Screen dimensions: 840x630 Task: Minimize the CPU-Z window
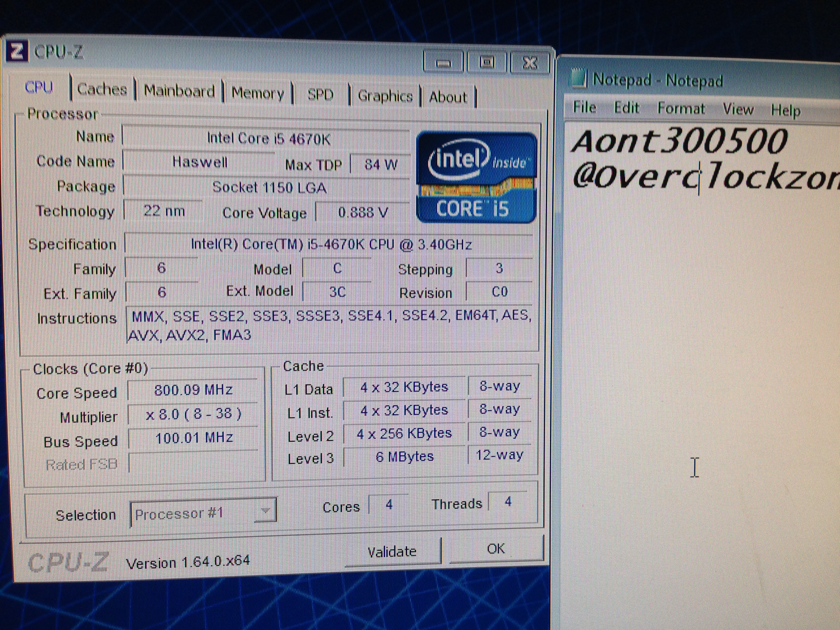click(x=443, y=63)
